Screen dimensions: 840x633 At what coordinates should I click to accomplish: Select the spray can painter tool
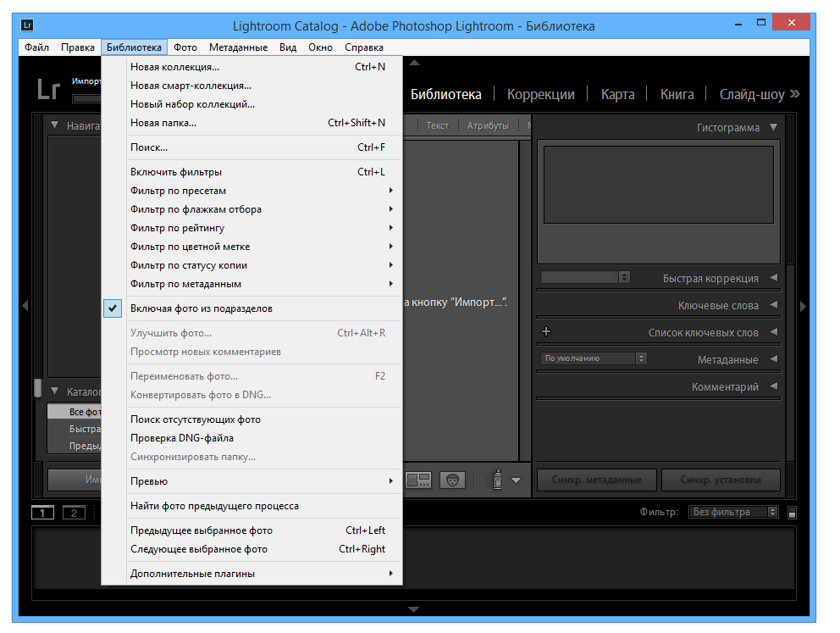[x=497, y=480]
